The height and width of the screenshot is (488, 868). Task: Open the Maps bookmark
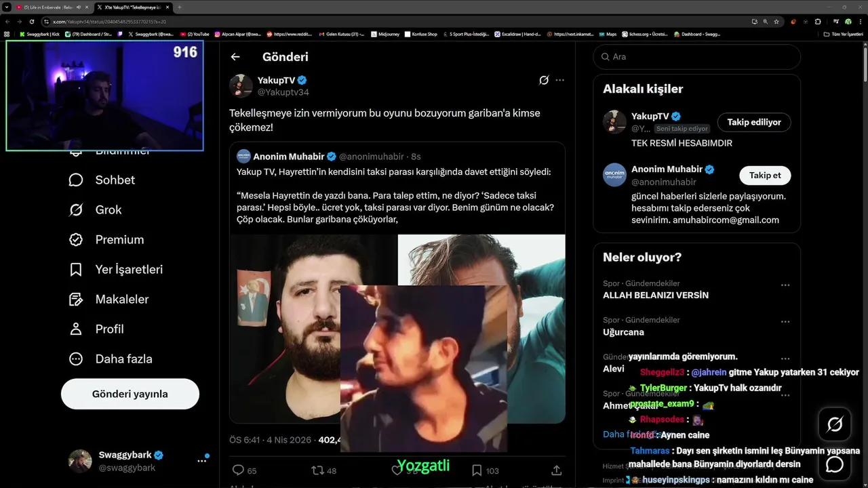(x=608, y=34)
